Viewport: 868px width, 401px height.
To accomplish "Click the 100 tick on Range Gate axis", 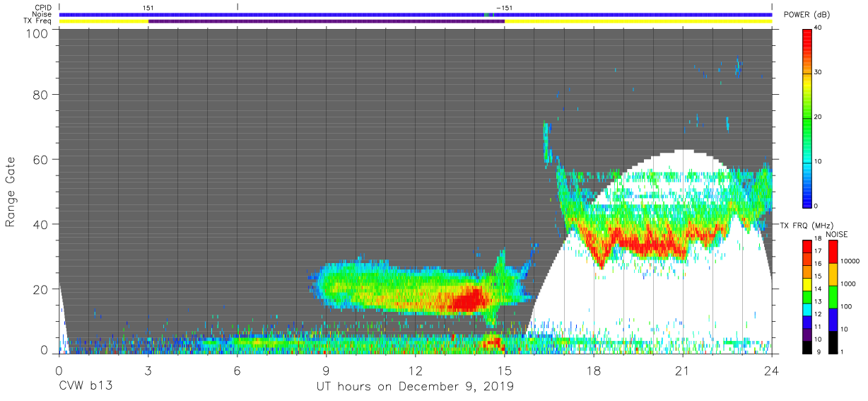I will point(37,33).
